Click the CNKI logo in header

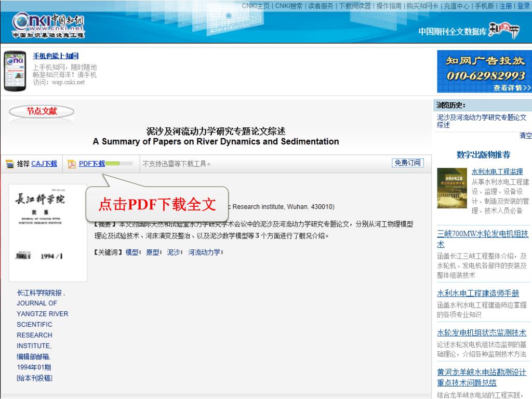pyautogui.click(x=48, y=25)
